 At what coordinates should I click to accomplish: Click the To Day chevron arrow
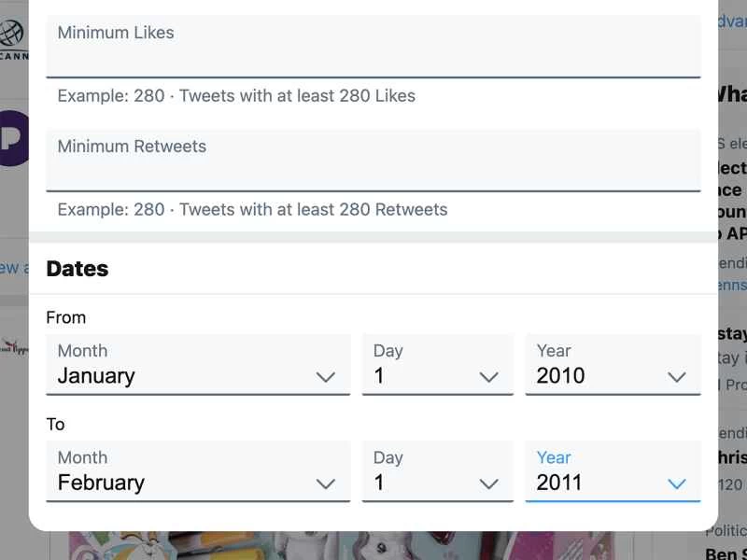pos(488,483)
